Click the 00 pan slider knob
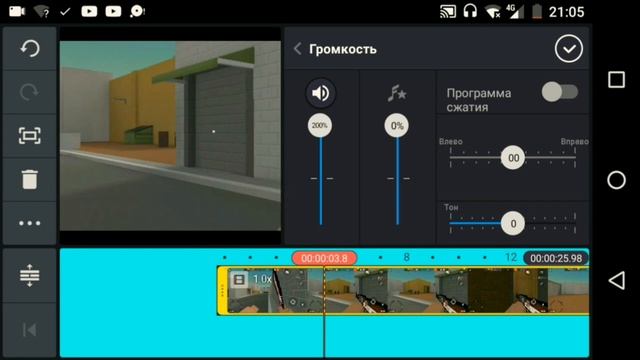The height and width of the screenshot is (360, 640). [513, 158]
